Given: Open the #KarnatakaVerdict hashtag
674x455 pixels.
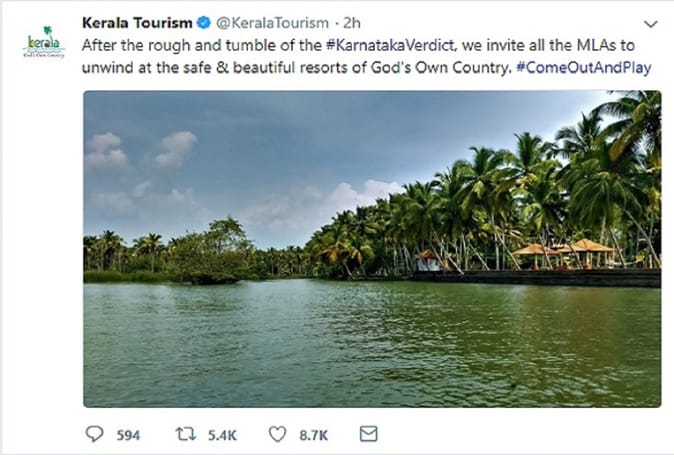Looking at the screenshot, I should click(390, 46).
